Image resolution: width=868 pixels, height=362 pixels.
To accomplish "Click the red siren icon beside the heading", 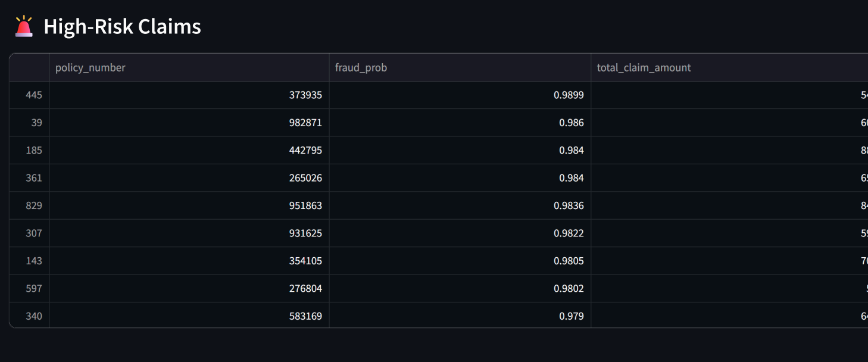I will tap(24, 27).
